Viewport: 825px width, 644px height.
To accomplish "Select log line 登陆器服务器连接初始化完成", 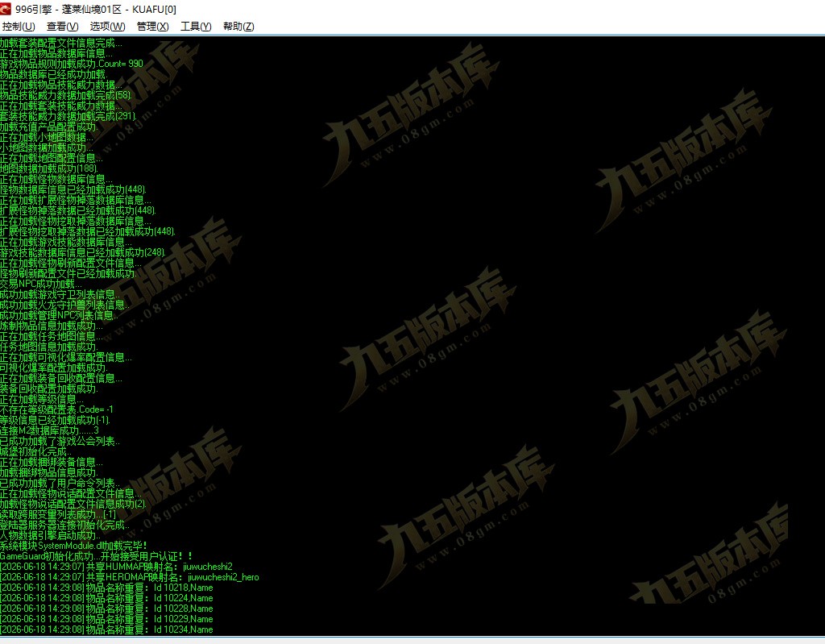I will pyautogui.click(x=65, y=525).
